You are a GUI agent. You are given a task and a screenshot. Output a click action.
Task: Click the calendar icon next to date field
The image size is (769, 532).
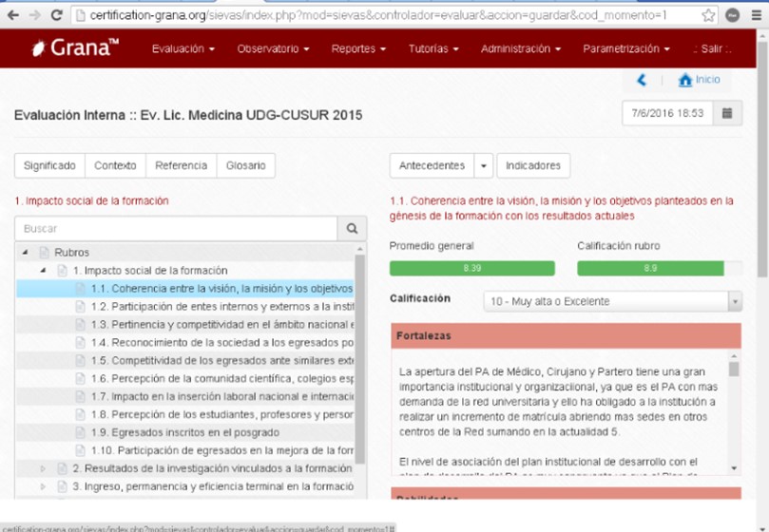727,113
